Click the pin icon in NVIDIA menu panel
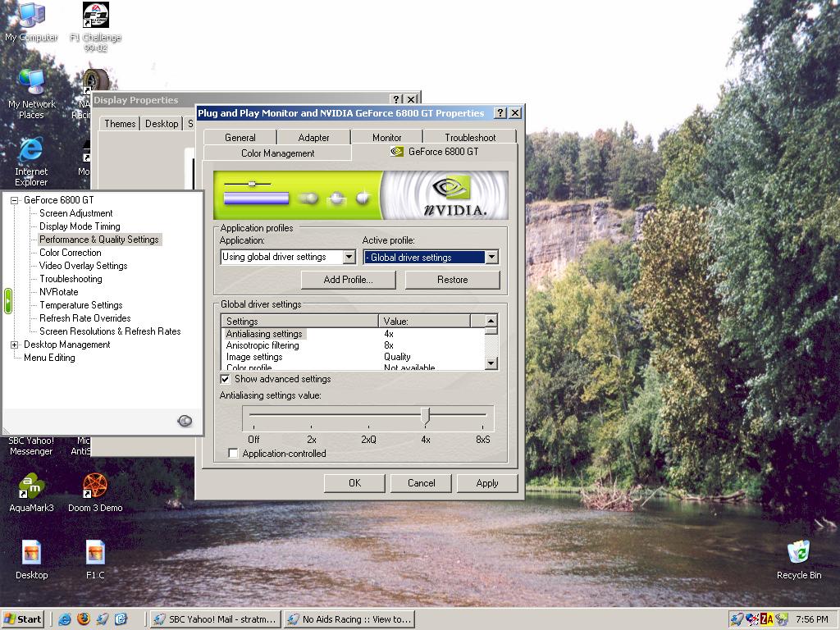The width and height of the screenshot is (840, 630). pos(185,421)
